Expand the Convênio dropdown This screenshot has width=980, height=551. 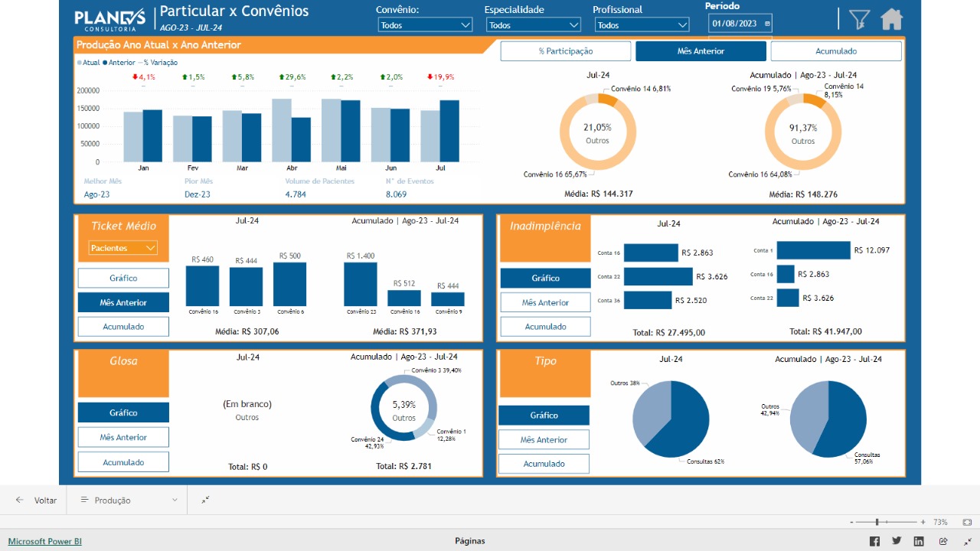pos(426,25)
